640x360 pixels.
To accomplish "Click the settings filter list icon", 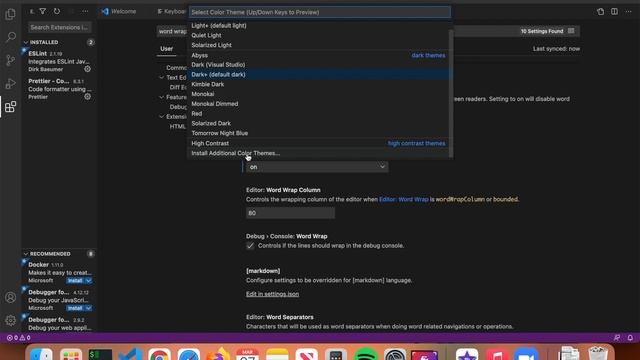I will (571, 31).
